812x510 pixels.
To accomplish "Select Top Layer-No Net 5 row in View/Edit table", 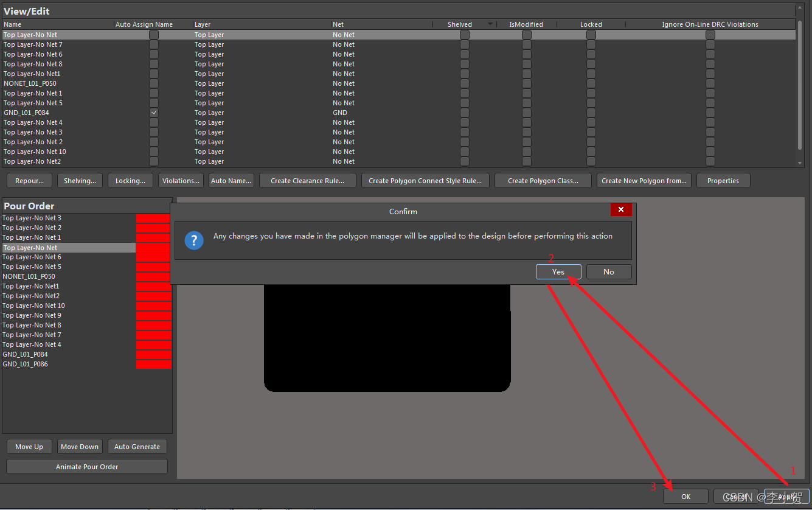I will pos(398,103).
